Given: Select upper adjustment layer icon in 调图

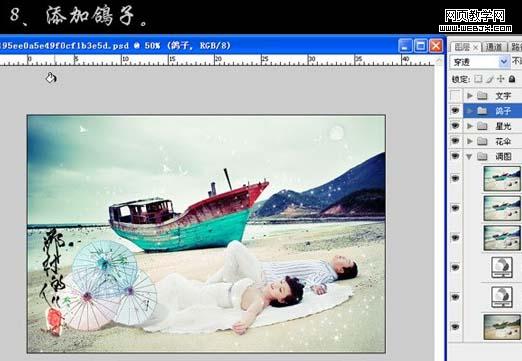Looking at the screenshot, I should (502, 267).
